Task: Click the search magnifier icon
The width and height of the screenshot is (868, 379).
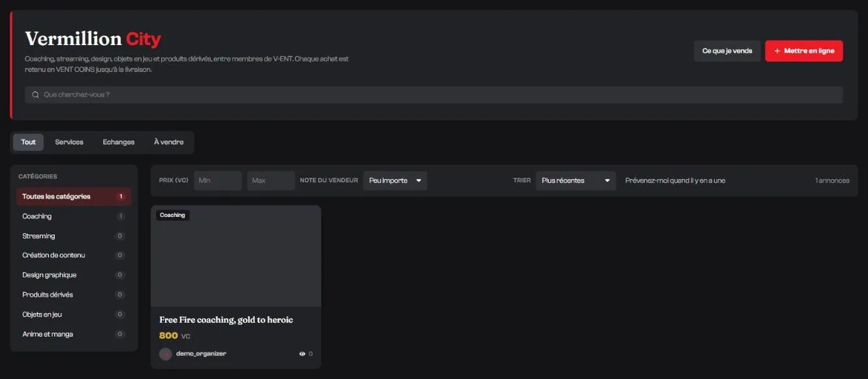Action: [x=35, y=95]
